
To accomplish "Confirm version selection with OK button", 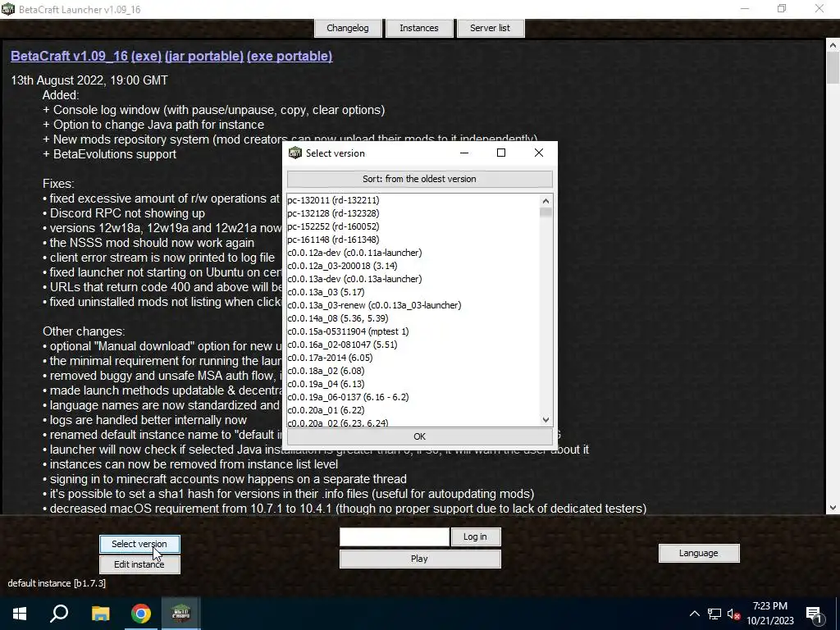I will pyautogui.click(x=419, y=436).
